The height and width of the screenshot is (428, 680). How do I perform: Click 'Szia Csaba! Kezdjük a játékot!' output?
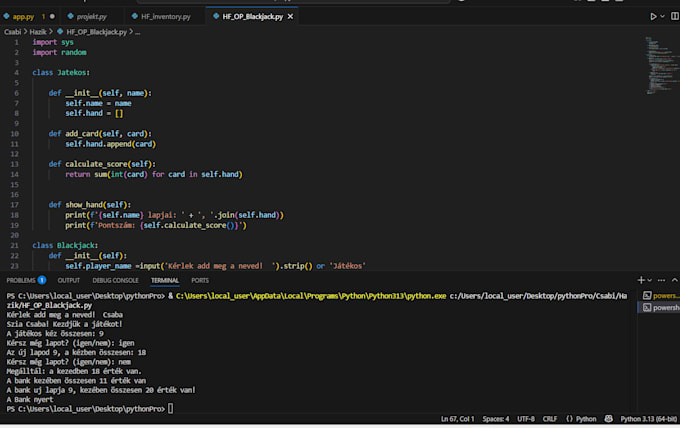pos(64,324)
